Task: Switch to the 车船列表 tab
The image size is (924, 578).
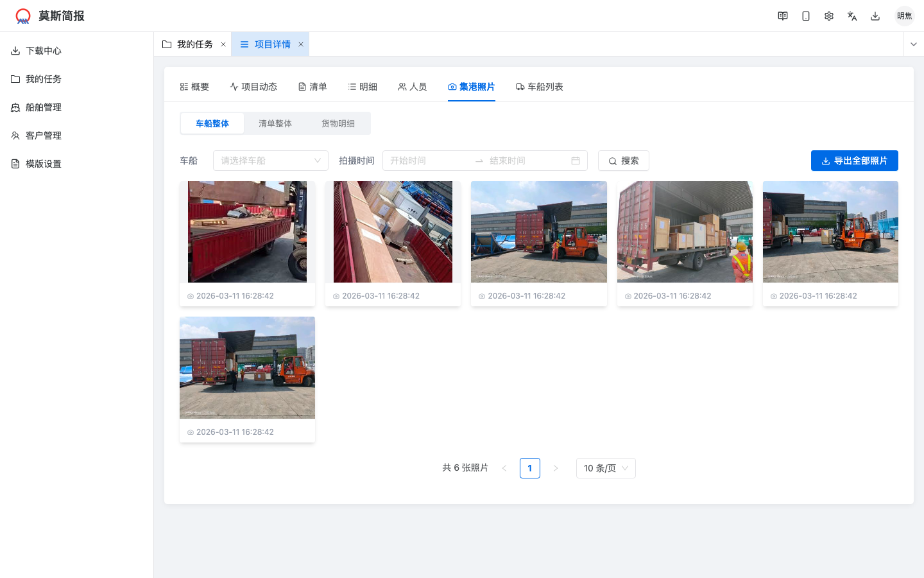Action: click(x=540, y=87)
